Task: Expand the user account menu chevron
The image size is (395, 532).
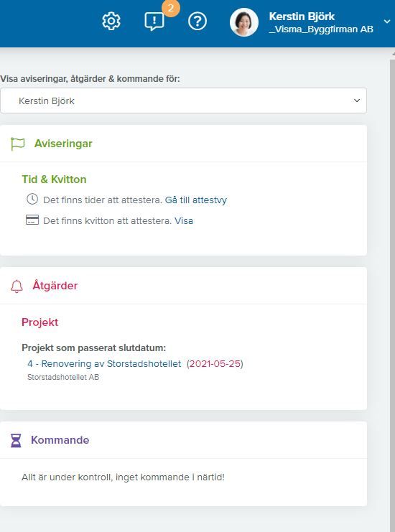Action: 387,22
